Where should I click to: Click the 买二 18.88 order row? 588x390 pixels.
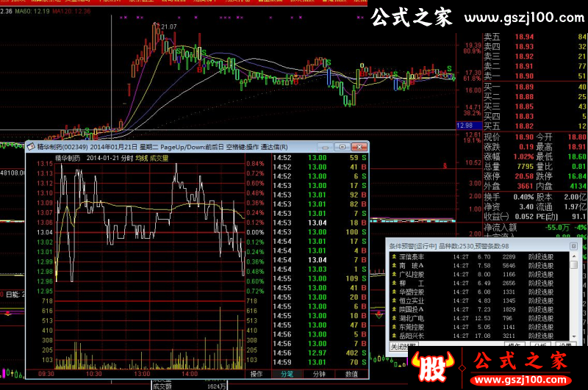(x=535, y=97)
